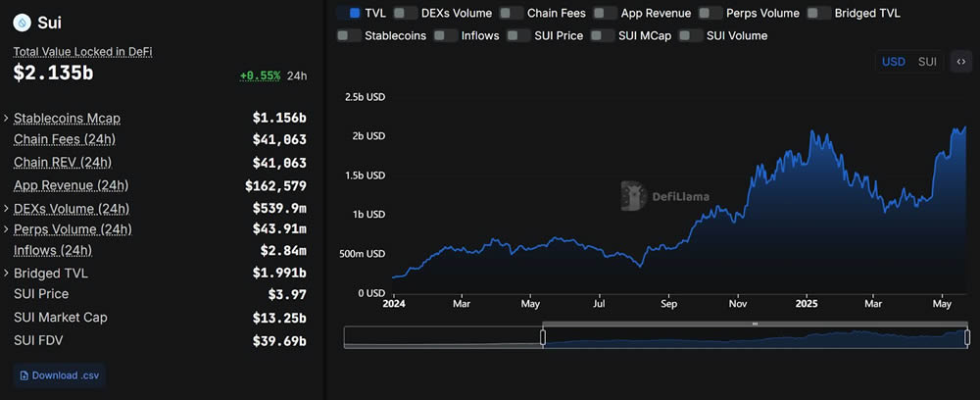
Task: Expand the DEXs Volume (24h) details
Action: [x=7, y=209]
